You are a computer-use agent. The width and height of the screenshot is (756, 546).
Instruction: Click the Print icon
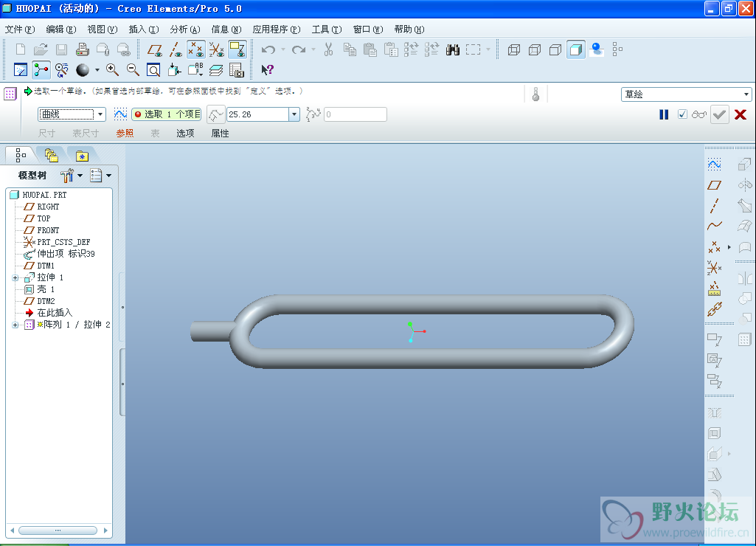coord(83,49)
